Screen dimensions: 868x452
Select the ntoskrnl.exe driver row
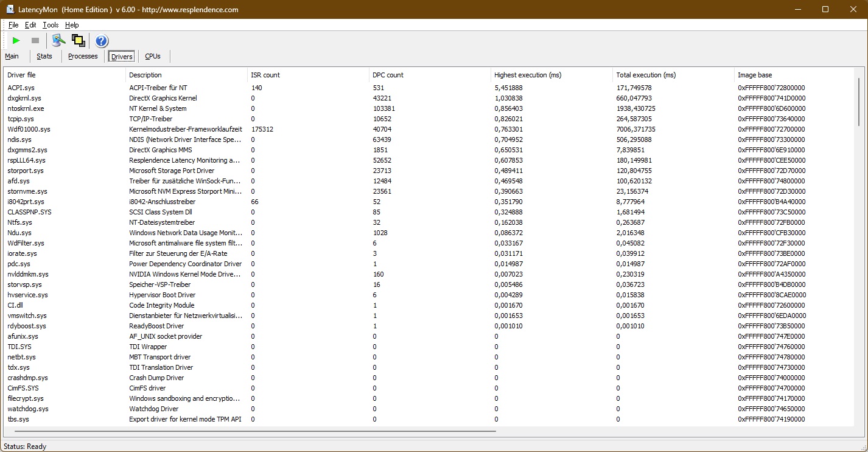[x=429, y=108]
